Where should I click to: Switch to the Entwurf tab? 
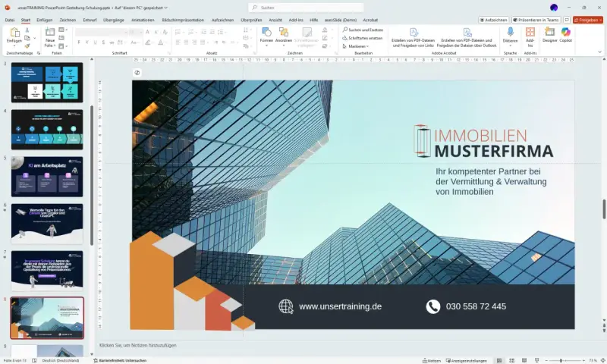point(90,20)
